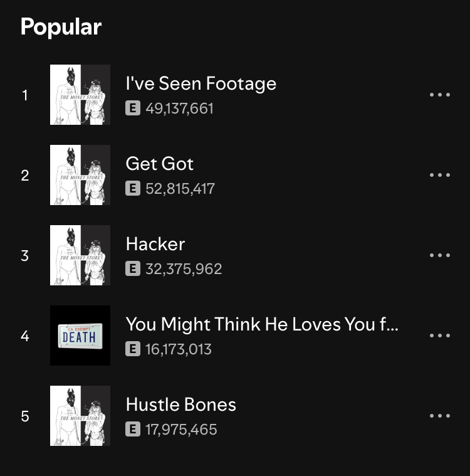Click track number 3 in the list
The width and height of the screenshot is (470, 476).
tap(25, 255)
